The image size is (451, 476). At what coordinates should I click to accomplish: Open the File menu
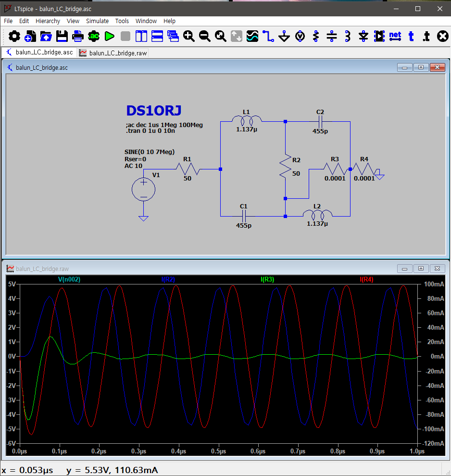point(8,21)
